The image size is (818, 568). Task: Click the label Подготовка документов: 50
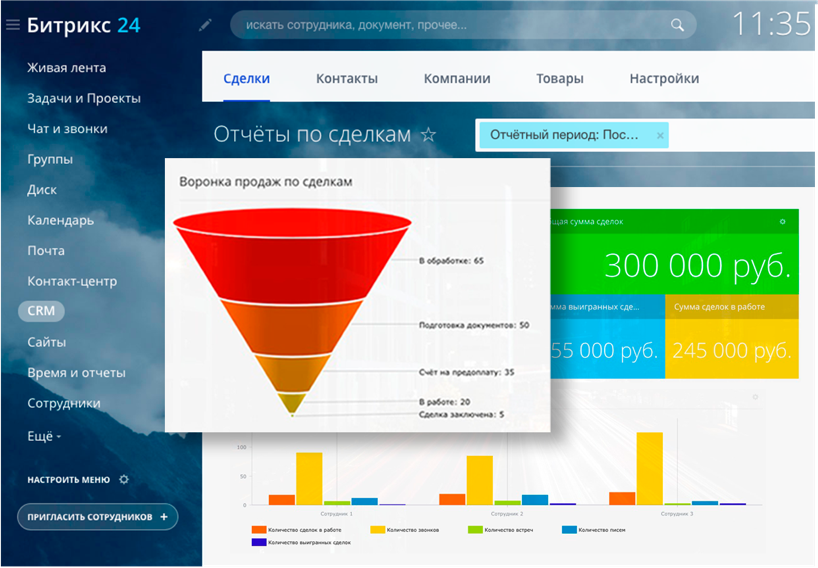pyautogui.click(x=474, y=325)
